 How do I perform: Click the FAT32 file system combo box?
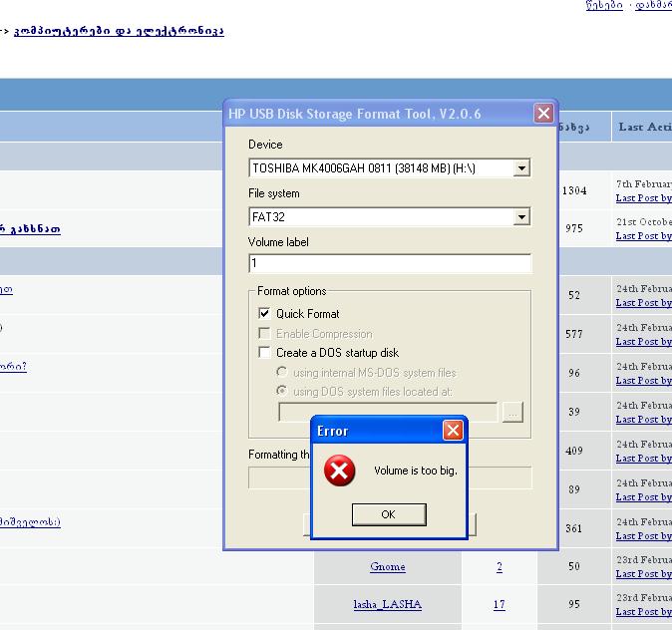pos(389,217)
